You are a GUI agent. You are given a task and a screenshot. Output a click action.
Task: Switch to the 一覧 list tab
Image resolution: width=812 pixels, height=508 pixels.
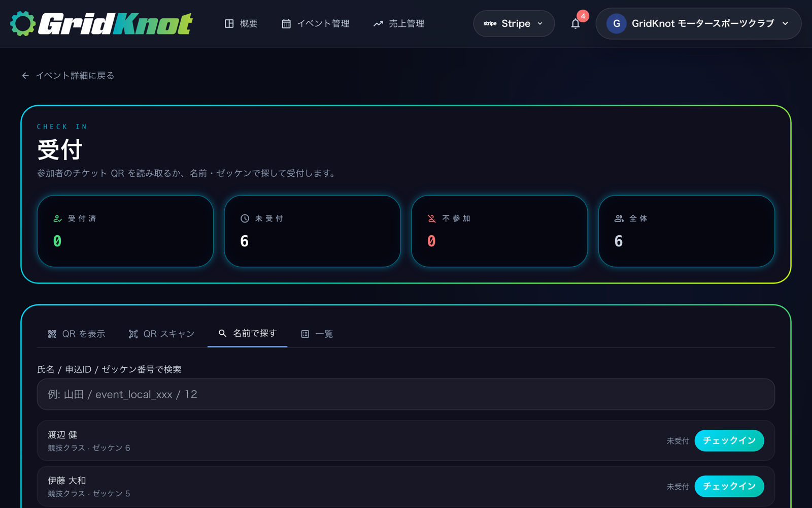coord(317,334)
